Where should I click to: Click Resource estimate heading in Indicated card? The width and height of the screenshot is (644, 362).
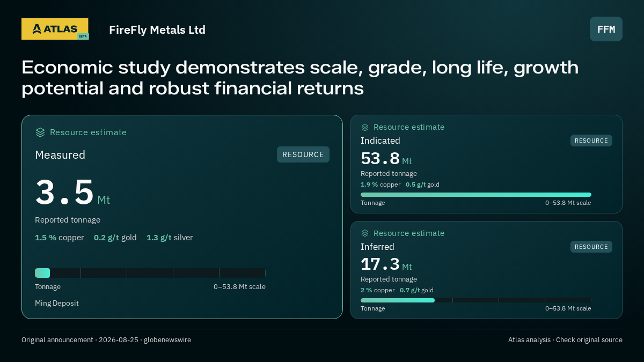pos(409,127)
